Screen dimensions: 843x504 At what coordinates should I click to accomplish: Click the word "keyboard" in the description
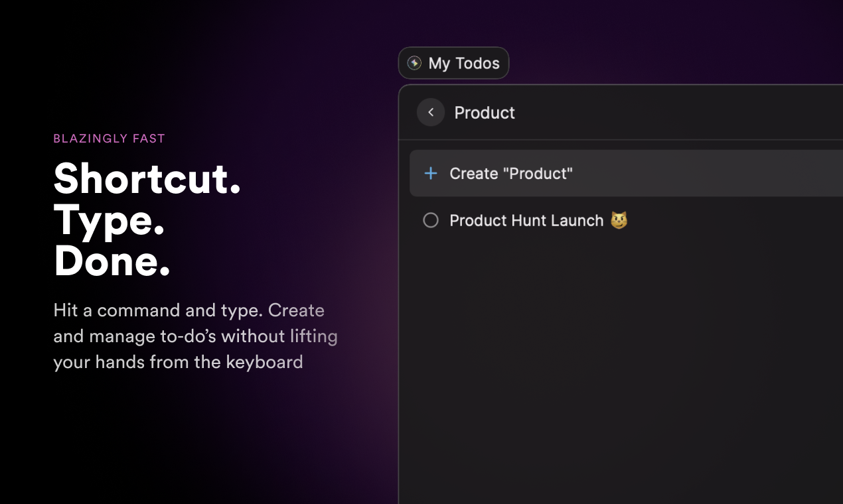point(264,362)
